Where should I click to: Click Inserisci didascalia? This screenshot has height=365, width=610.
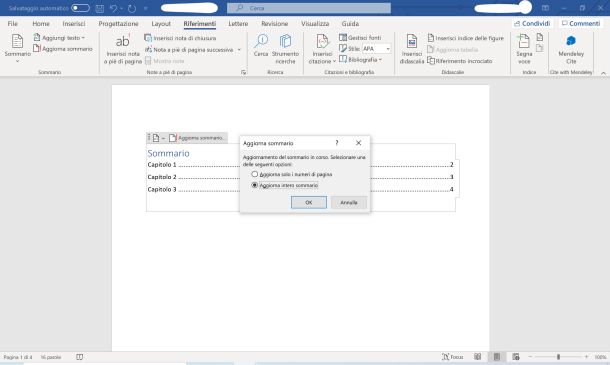(412, 49)
